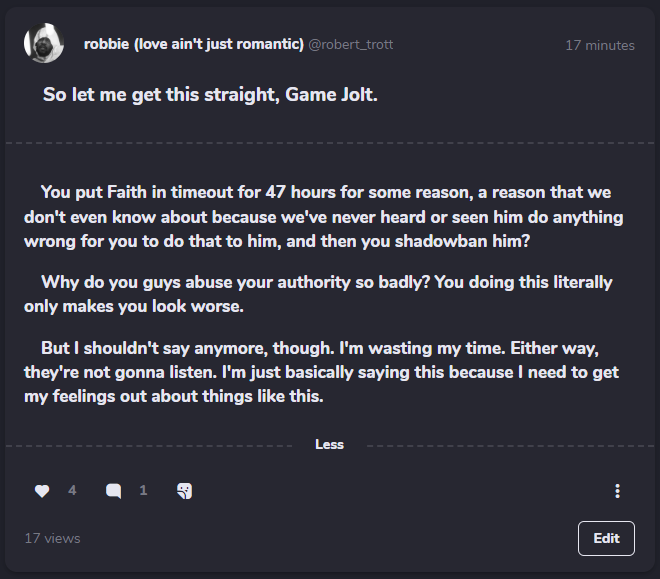Open the three-dot more options menu

(x=617, y=491)
